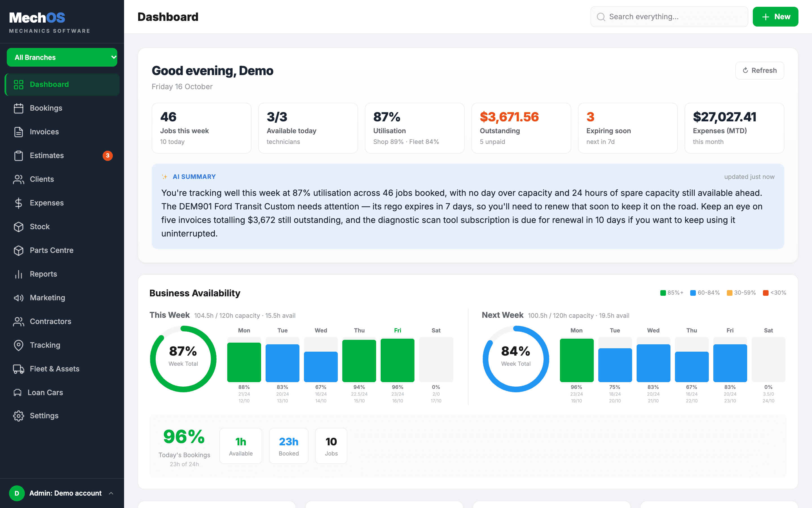Expand the Admin Demo account menu chevron
Viewport: 812px width, 508px height.
click(111, 493)
